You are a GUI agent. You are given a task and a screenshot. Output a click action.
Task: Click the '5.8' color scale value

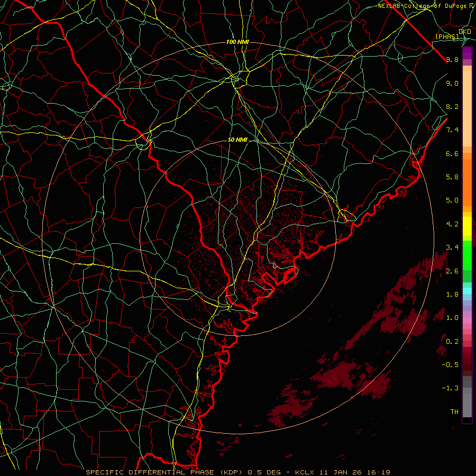[x=452, y=177]
